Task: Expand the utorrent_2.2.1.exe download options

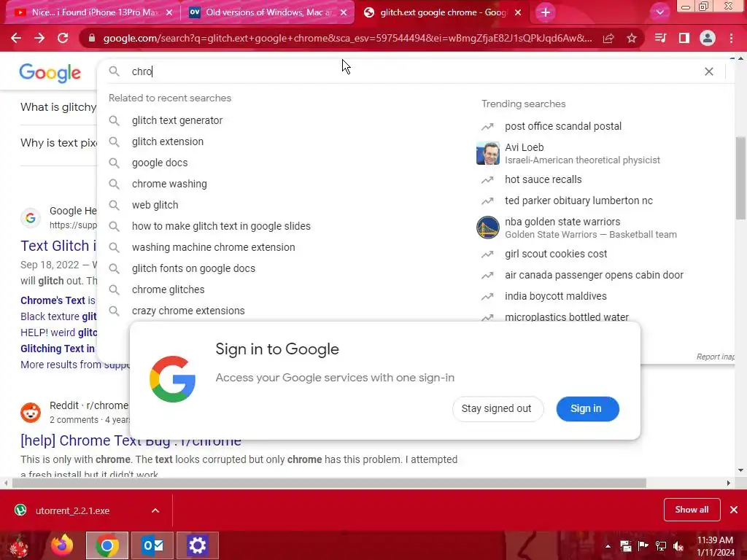Action: pos(155,510)
